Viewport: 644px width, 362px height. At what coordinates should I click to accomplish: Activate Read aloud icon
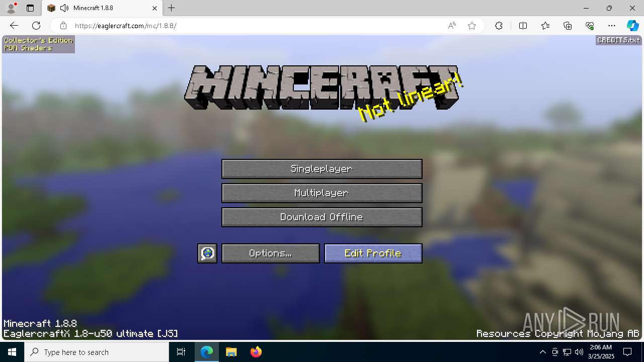coord(452,26)
